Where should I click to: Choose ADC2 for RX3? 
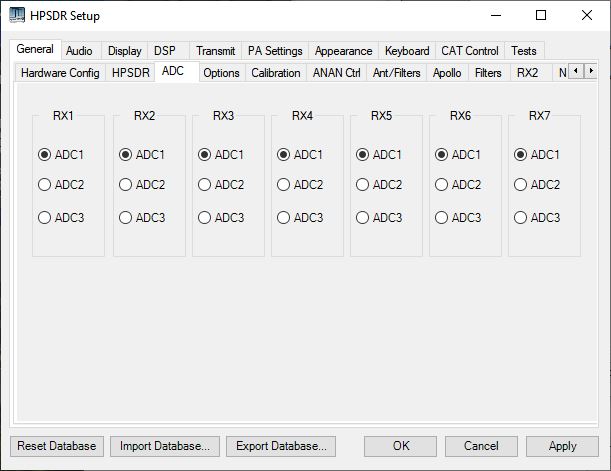click(204, 184)
